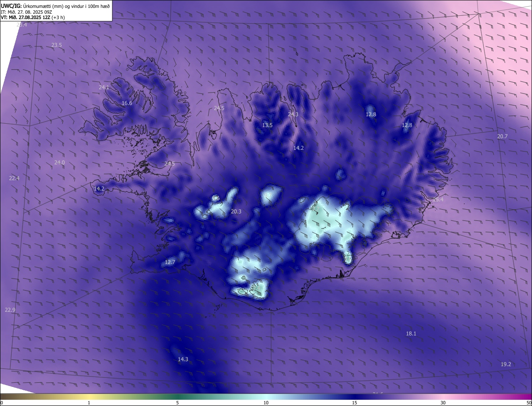Viewport: 532px width, 406px height.
Task: Click the 24.1 value label on the map
Action: 104,87
